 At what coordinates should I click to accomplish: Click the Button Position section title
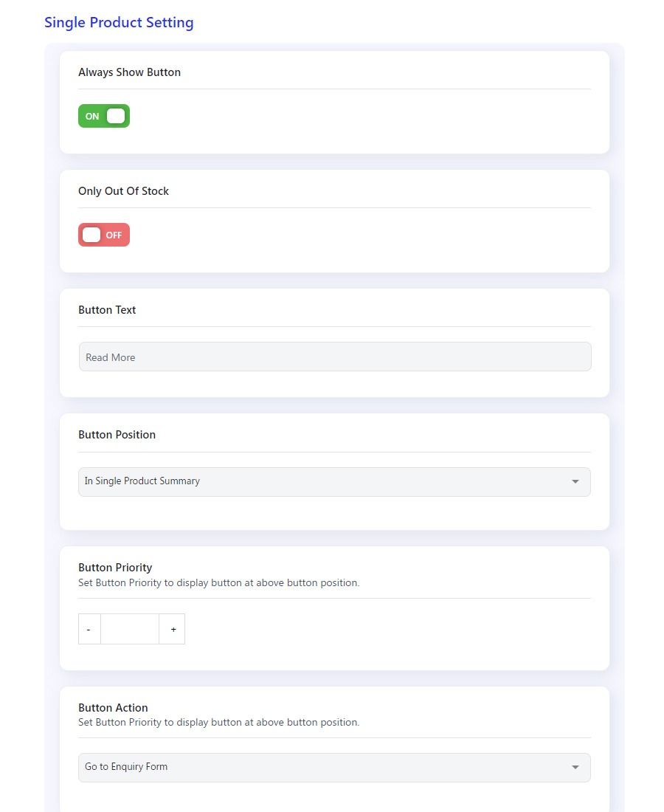(x=117, y=435)
